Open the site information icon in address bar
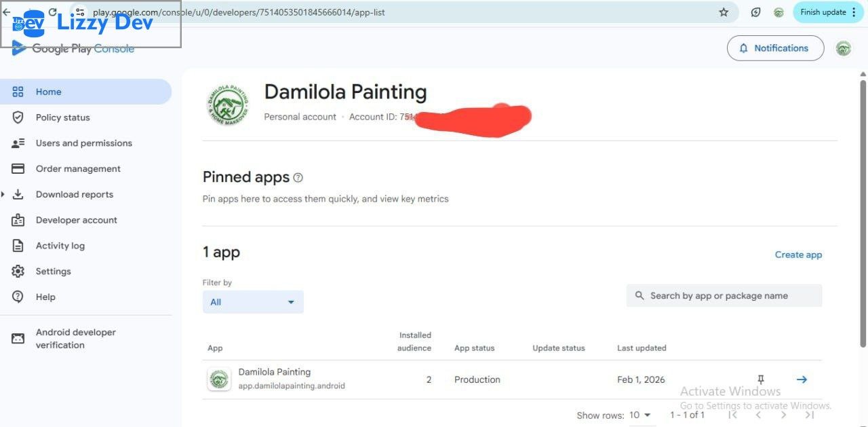 click(x=79, y=12)
